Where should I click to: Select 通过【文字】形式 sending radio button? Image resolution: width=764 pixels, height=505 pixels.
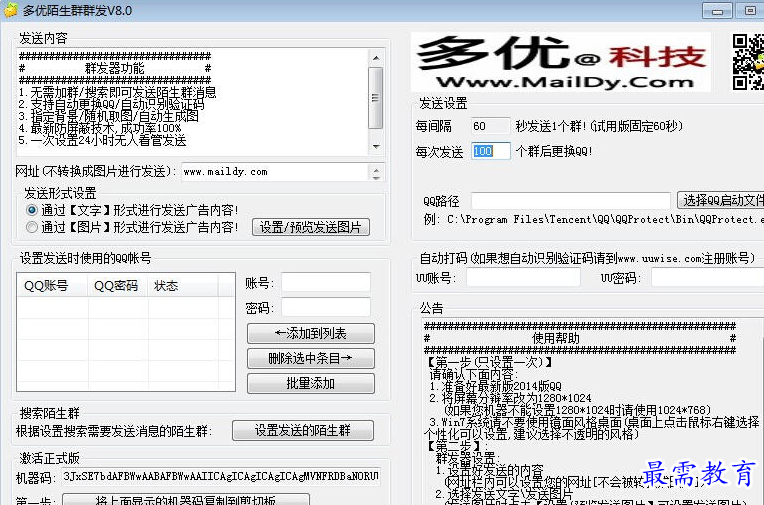tap(32, 210)
